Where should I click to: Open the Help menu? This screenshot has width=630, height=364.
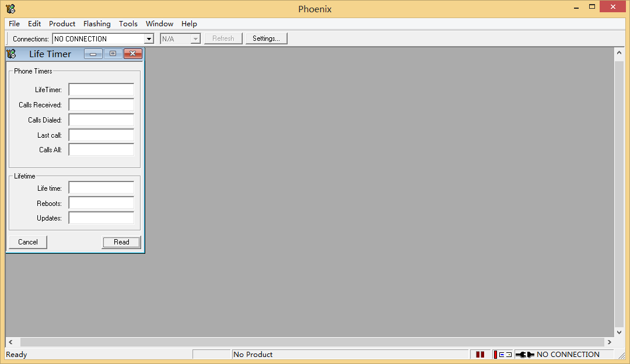(x=189, y=24)
